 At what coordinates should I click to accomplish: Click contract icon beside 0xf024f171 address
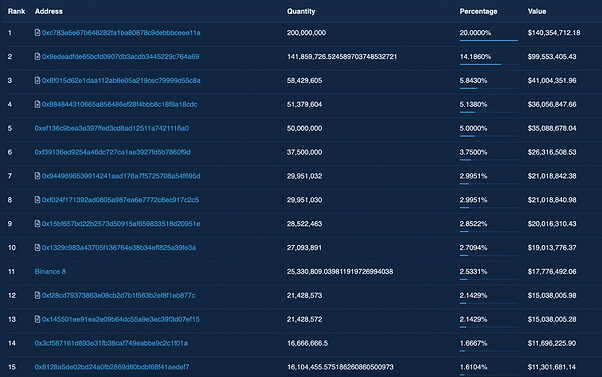coord(37,200)
